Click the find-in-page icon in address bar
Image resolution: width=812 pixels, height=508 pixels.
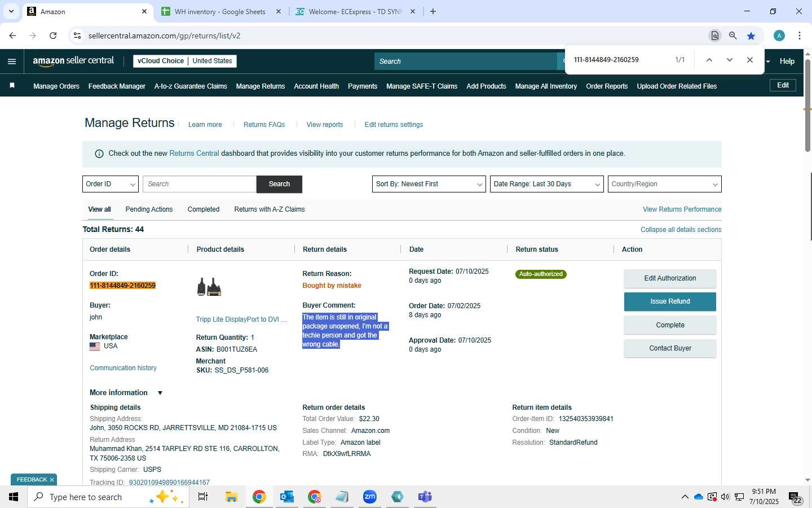[714, 36]
